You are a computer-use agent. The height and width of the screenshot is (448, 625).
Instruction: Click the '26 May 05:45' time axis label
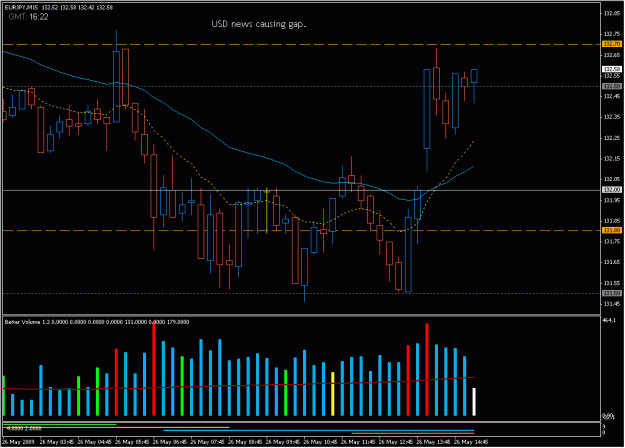coord(132,442)
